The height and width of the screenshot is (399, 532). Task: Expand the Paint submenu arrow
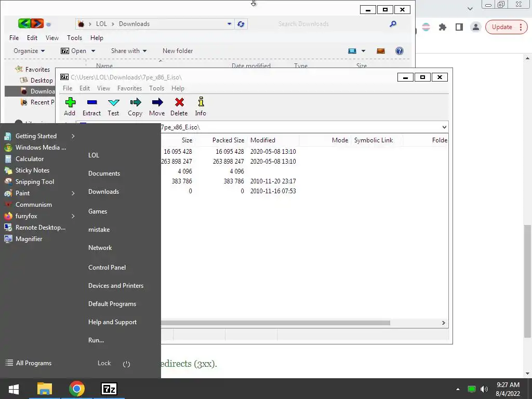[x=73, y=193]
